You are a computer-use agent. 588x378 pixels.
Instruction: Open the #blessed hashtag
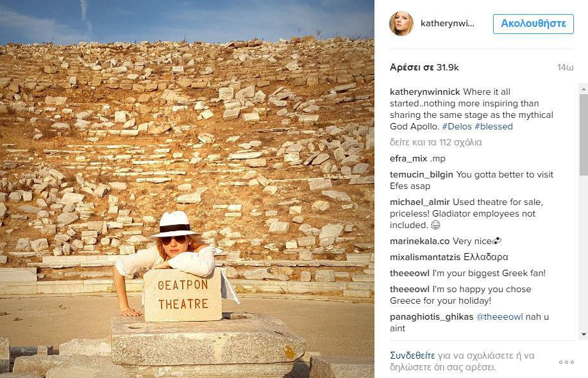point(494,127)
